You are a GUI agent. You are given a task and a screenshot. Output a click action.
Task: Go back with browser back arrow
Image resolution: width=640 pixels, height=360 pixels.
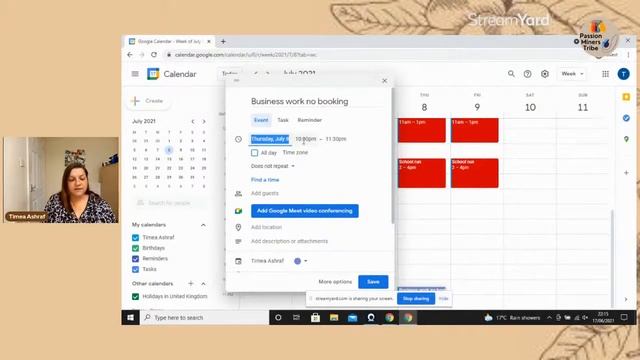(x=130, y=55)
